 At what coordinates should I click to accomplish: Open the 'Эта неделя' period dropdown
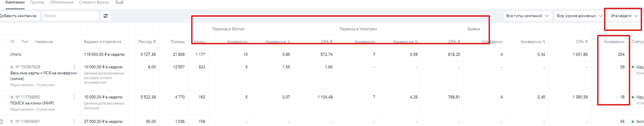(x=624, y=16)
